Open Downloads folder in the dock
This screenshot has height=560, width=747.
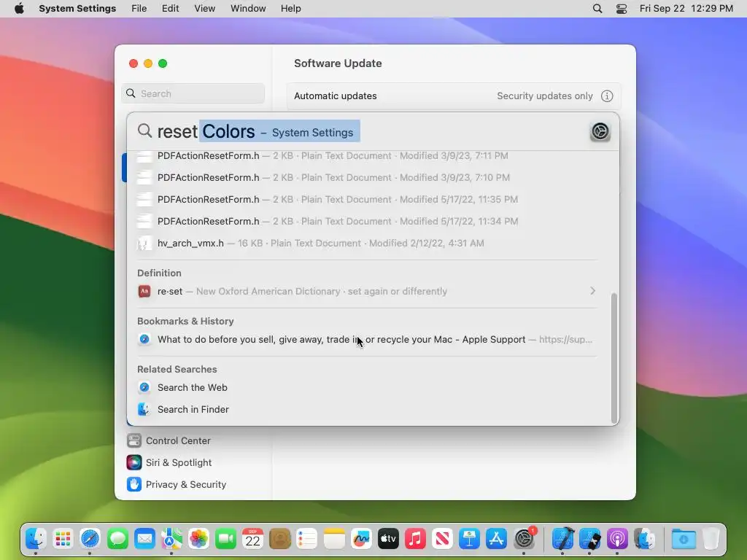(x=684, y=539)
